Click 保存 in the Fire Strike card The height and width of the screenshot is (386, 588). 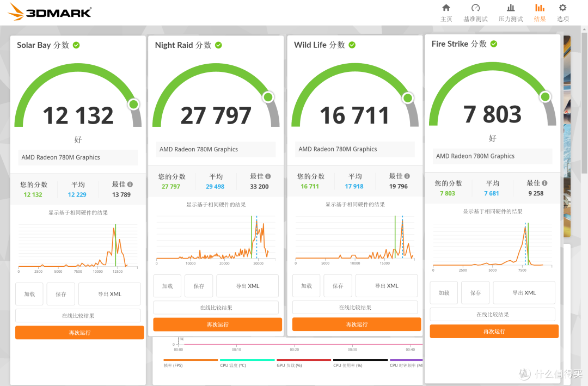click(475, 292)
